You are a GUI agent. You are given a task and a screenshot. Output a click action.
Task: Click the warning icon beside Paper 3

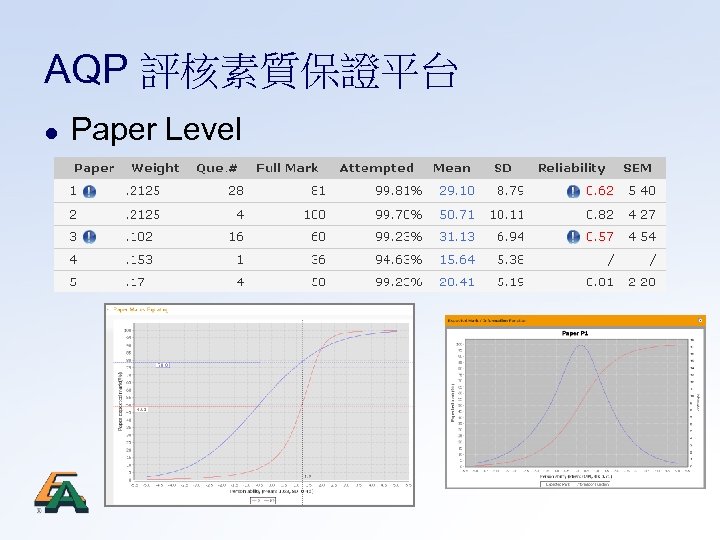[x=89, y=237]
